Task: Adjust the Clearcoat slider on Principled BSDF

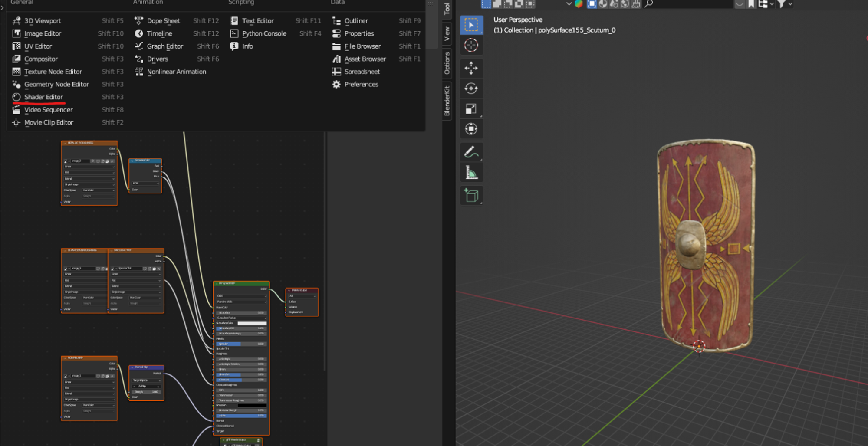Action: tap(241, 380)
